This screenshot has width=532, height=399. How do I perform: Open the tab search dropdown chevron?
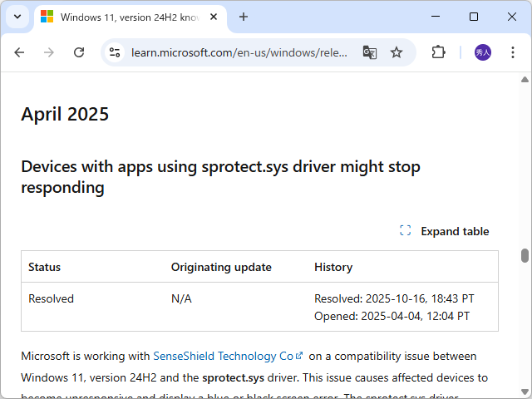[17, 17]
